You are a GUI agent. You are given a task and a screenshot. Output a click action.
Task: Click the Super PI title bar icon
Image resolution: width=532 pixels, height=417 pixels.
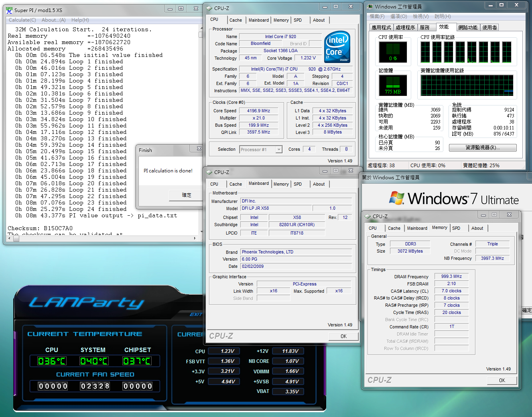tap(9, 10)
